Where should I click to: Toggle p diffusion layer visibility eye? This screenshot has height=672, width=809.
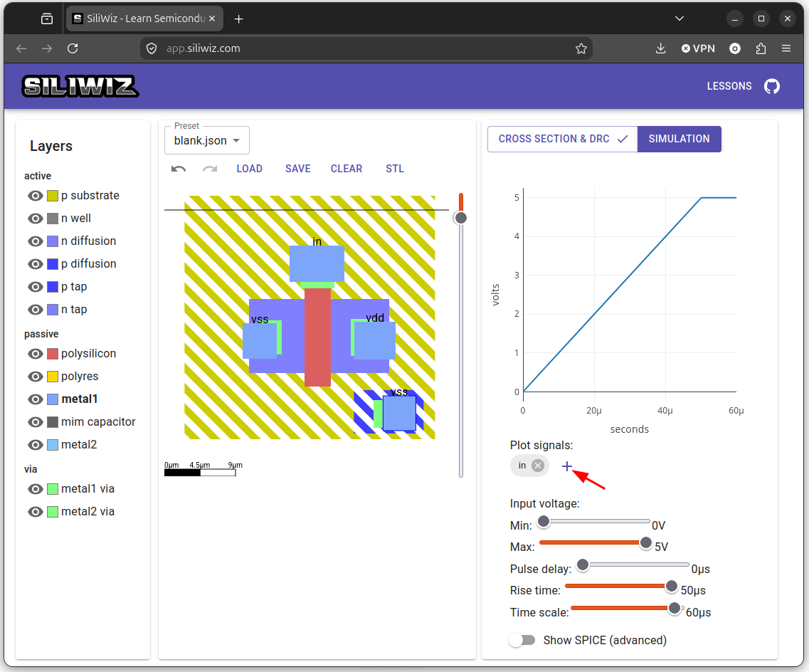(x=35, y=263)
